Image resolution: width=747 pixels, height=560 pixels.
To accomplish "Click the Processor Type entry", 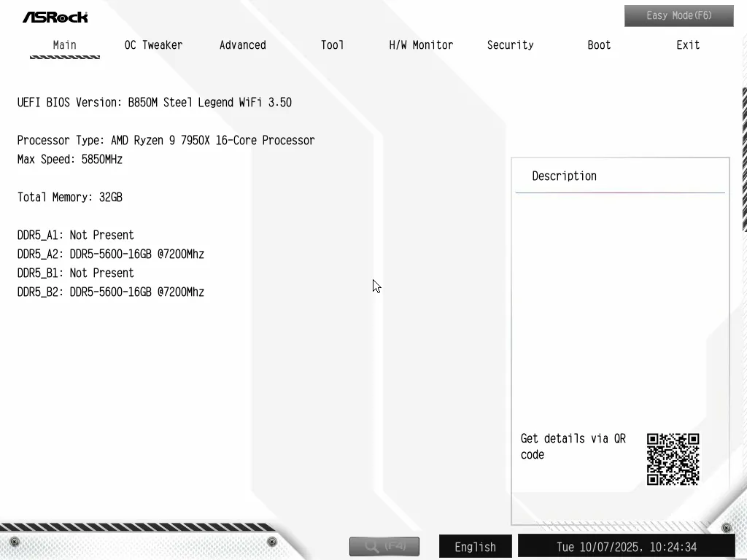I will (166, 141).
